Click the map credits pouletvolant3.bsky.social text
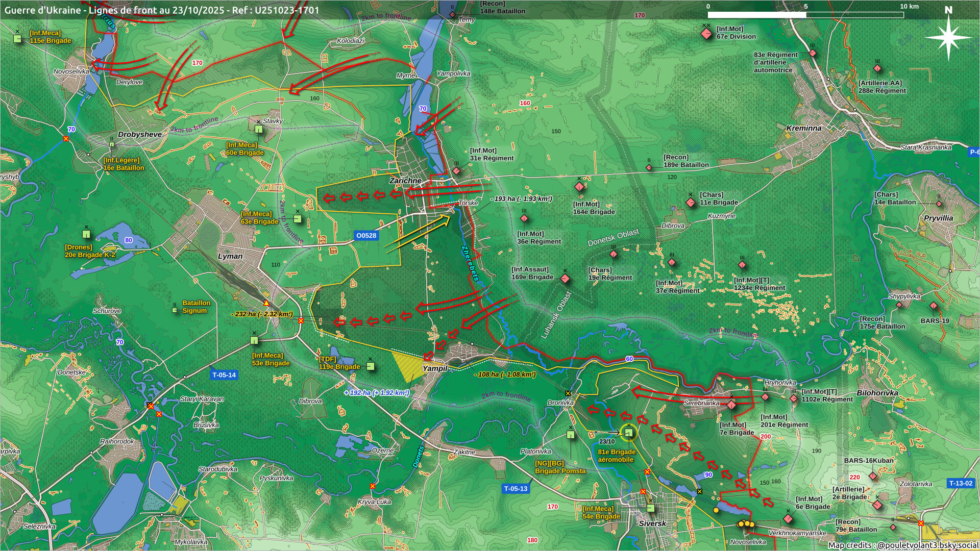Screen dimensions: 980x551 (x=902, y=545)
